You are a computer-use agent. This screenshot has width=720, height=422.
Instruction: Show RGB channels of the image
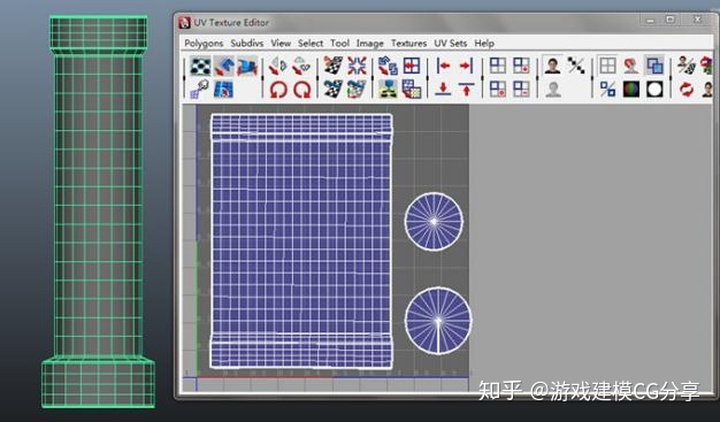click(631, 89)
